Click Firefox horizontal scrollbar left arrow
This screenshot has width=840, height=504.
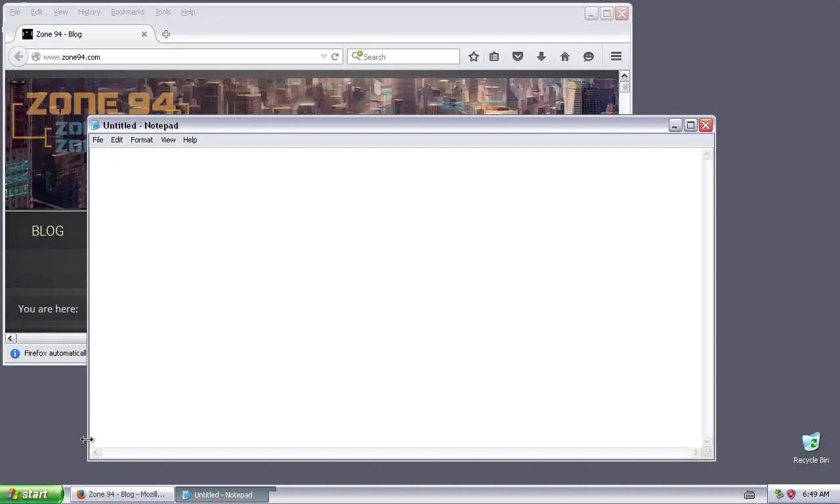(10, 339)
